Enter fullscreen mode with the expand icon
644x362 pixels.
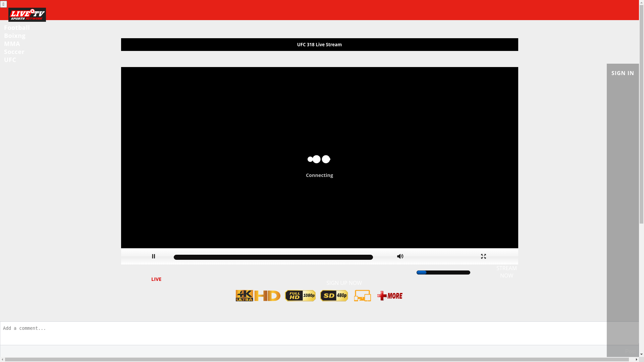coord(483,256)
